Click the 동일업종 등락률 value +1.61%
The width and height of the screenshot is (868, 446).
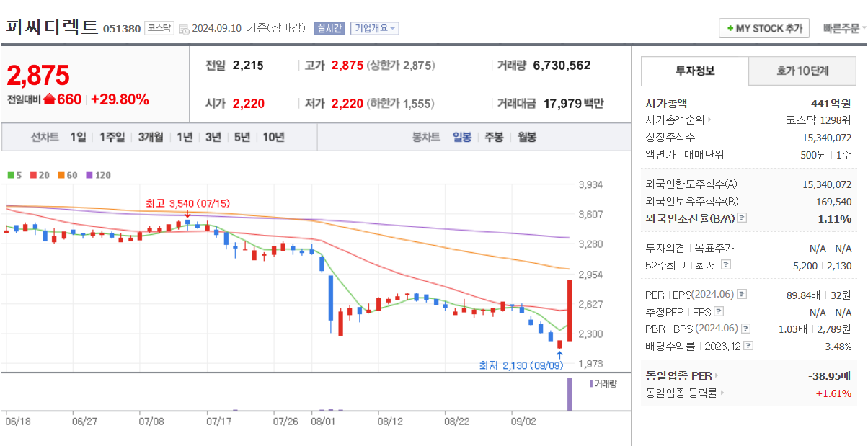[833, 393]
